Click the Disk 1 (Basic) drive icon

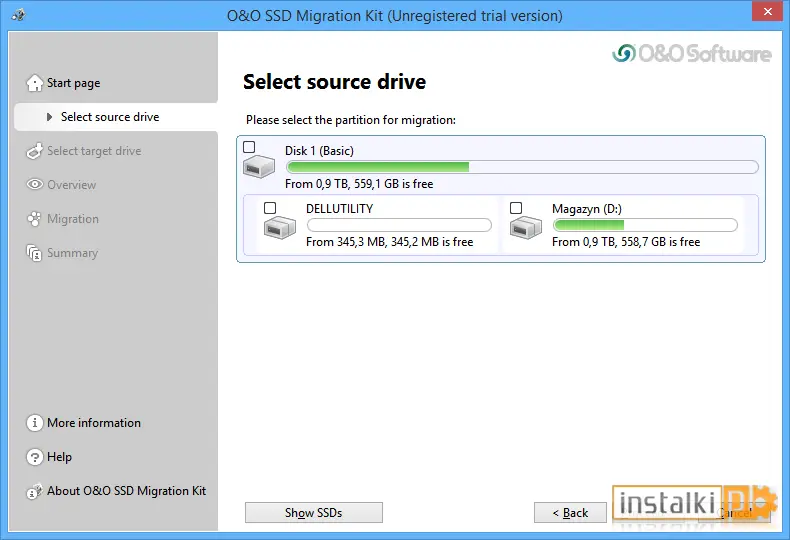pyautogui.click(x=259, y=167)
